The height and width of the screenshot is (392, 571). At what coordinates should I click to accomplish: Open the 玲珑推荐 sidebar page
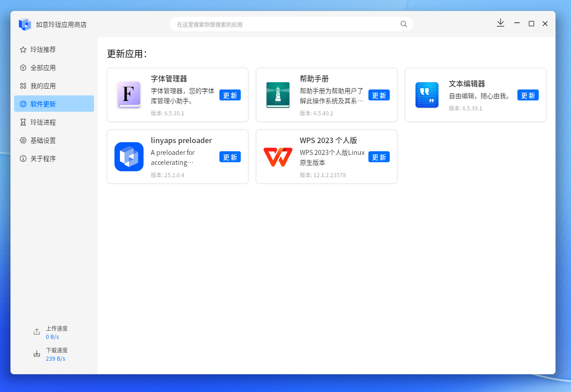point(54,50)
